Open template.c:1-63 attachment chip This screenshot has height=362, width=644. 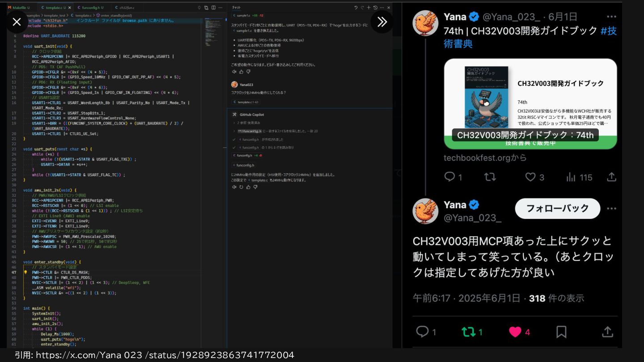246,102
